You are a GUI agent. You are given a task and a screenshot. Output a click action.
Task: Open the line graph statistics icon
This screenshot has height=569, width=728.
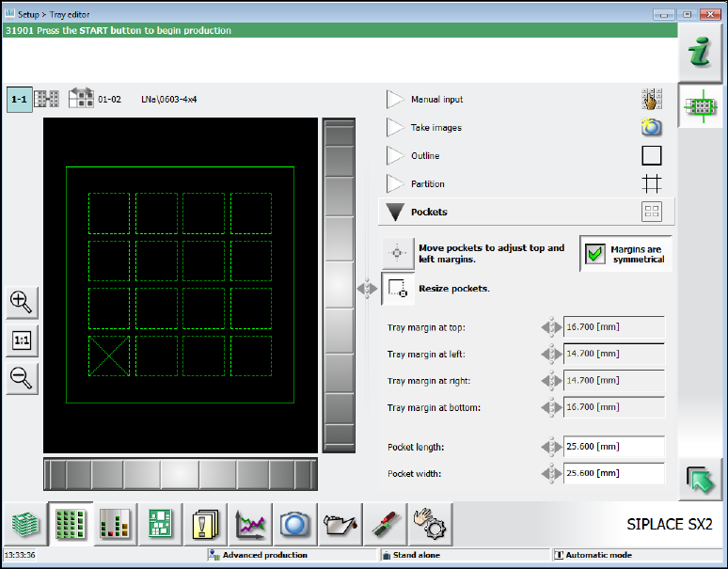click(x=249, y=523)
